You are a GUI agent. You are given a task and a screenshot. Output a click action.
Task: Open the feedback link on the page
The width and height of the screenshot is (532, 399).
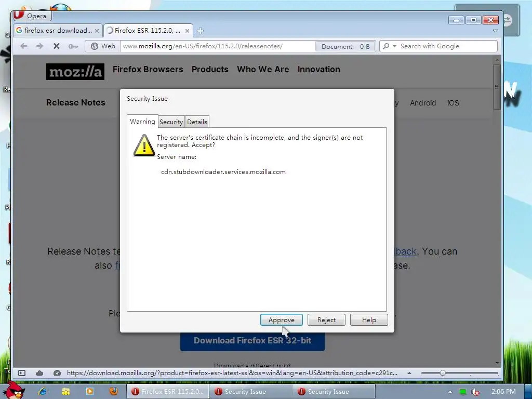point(405,251)
